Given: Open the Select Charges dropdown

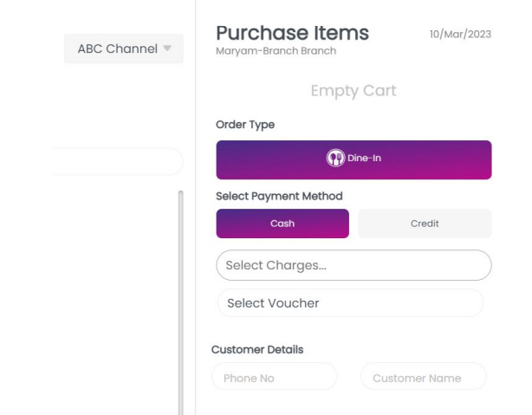Looking at the screenshot, I should tap(354, 265).
